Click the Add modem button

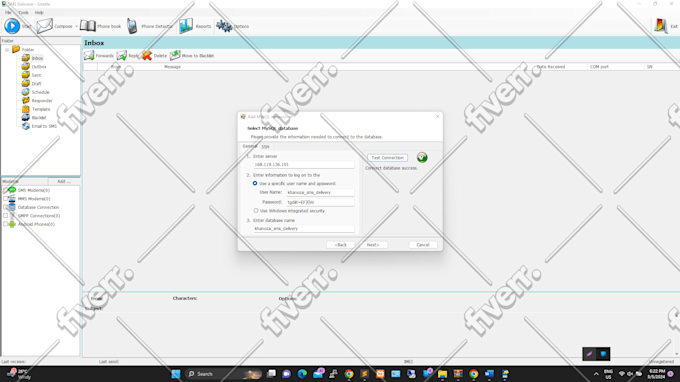[x=63, y=181]
